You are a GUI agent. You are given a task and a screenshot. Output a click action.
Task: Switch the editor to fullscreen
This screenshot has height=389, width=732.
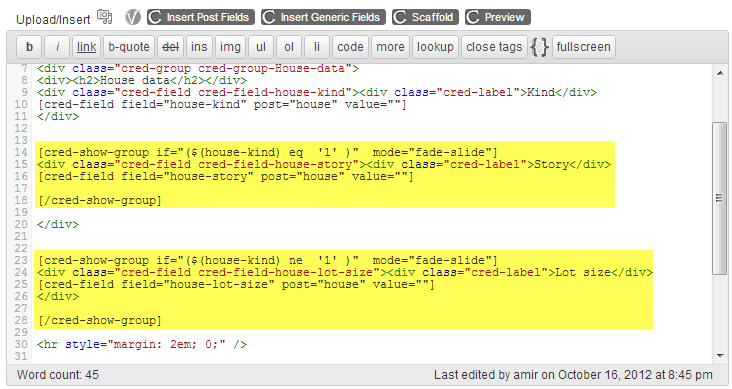point(584,47)
